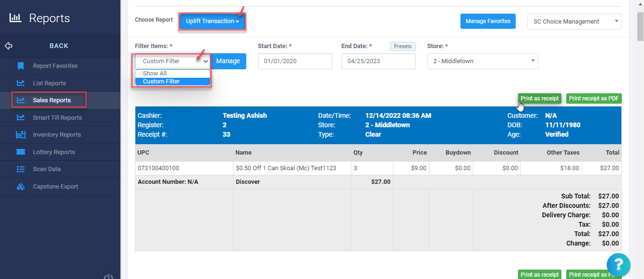The image size is (644, 279).
Task: Open Lottery Reports using its icon
Action: [x=21, y=152]
